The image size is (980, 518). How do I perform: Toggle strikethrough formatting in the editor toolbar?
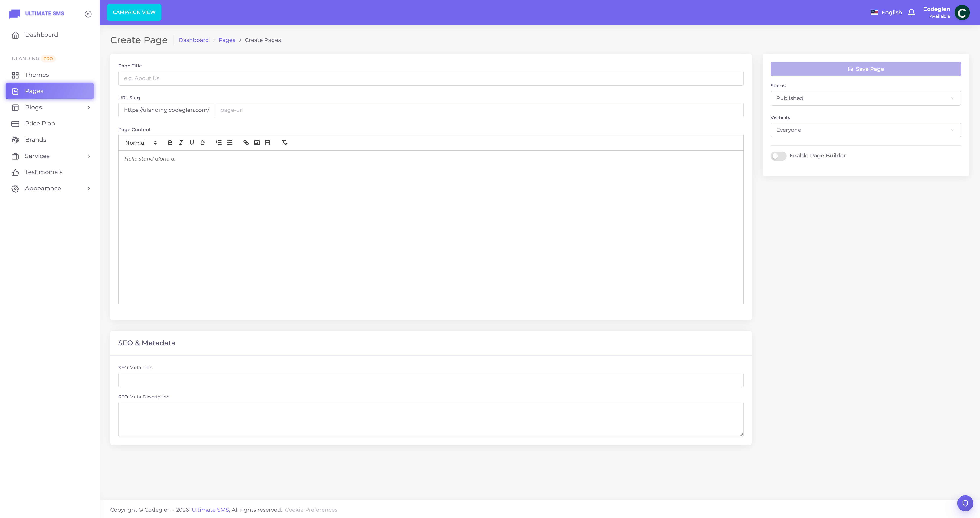point(202,143)
